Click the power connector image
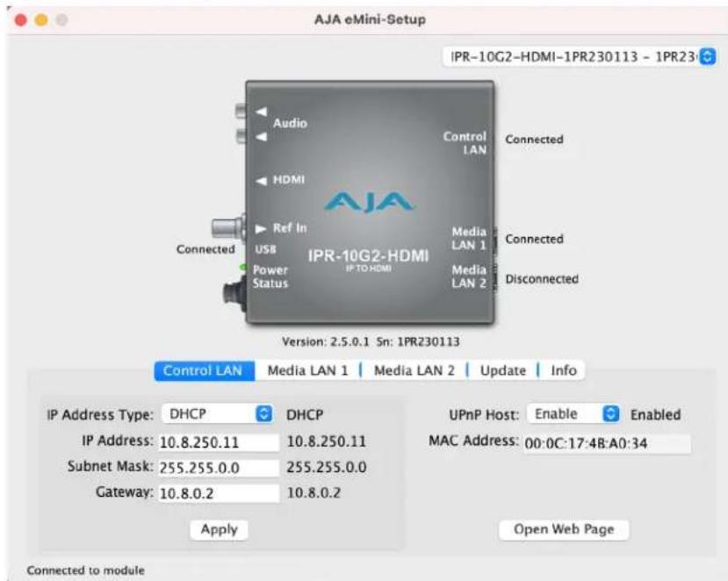 (235, 292)
